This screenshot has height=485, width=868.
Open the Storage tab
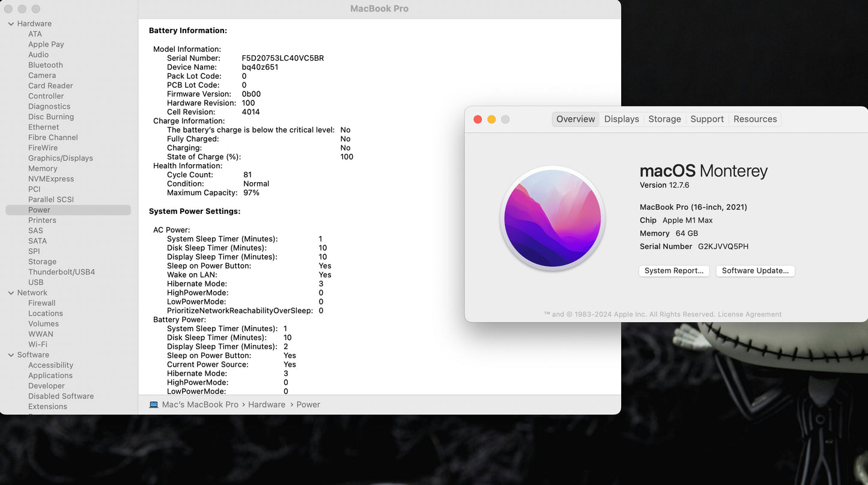(664, 119)
